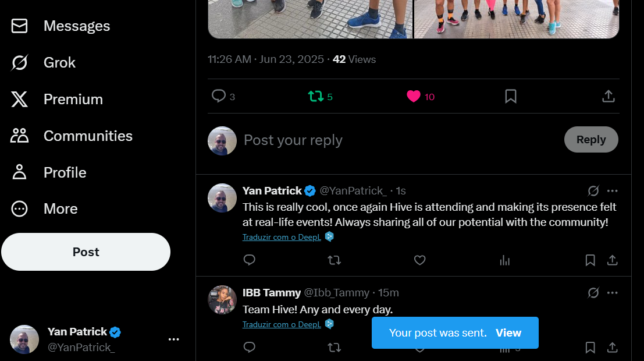Viewport: 644px width, 361px height.
Task: Unlike the main post with 10 likes
Action: pyautogui.click(x=420, y=96)
